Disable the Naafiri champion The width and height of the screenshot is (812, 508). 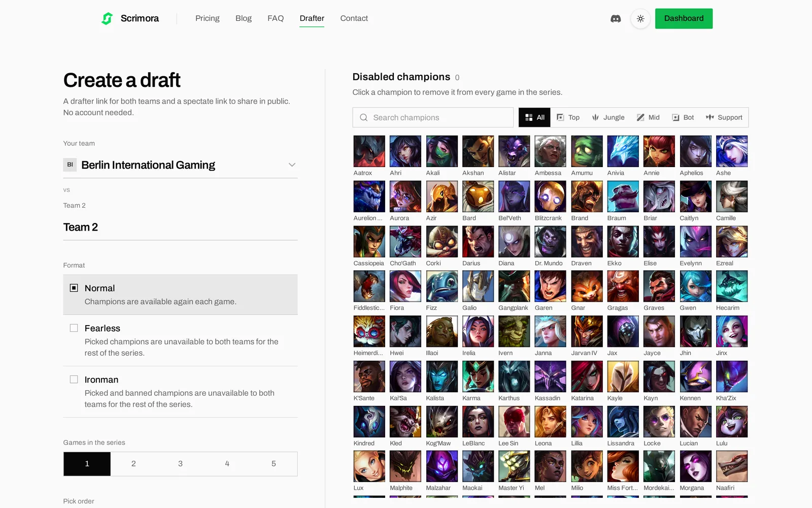(x=732, y=467)
